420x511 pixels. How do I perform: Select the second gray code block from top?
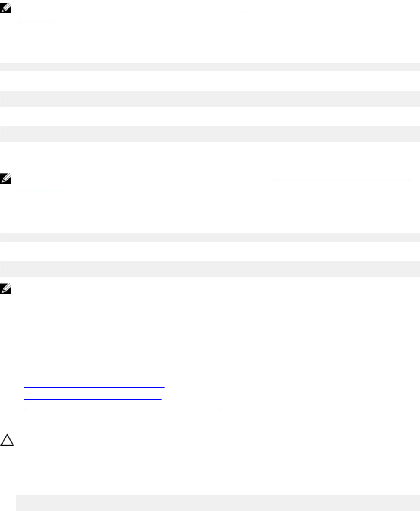210,99
